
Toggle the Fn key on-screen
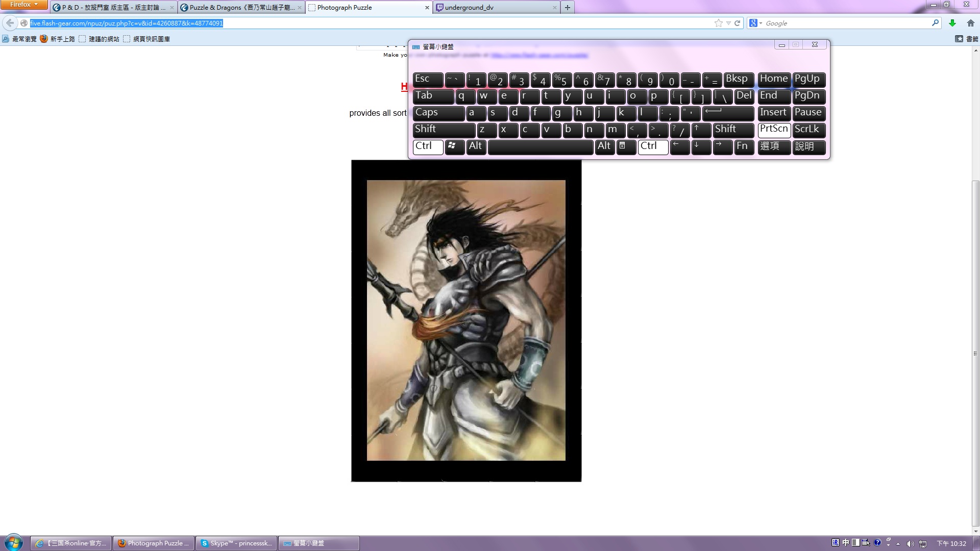[x=744, y=146]
